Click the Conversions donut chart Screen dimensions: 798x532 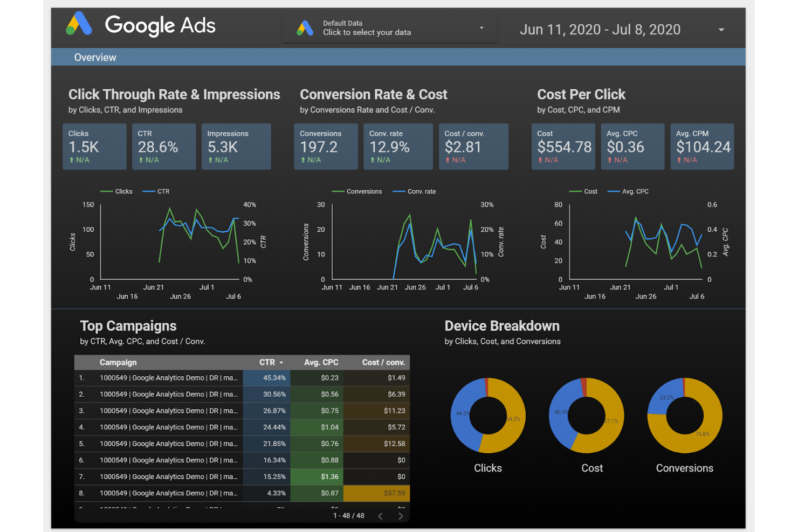coord(685,416)
